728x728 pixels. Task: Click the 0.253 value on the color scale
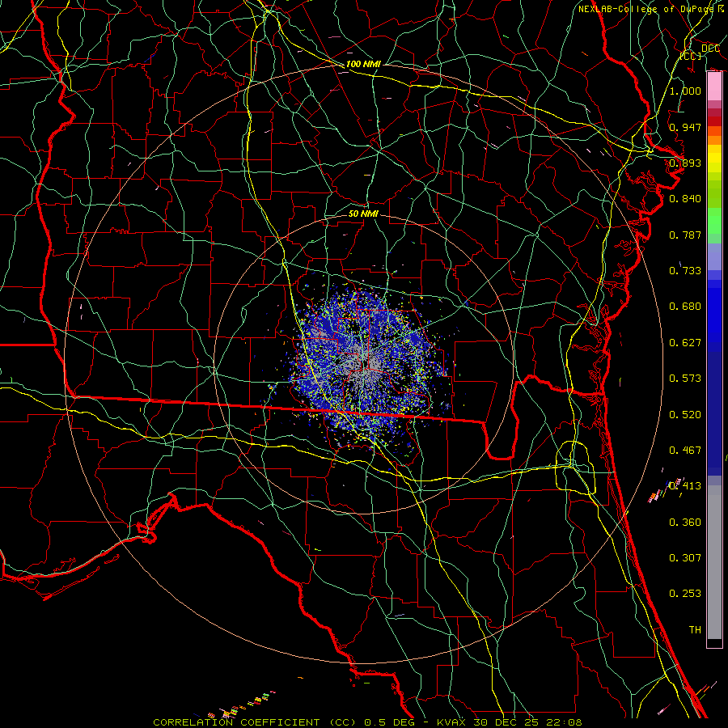pyautogui.click(x=685, y=594)
